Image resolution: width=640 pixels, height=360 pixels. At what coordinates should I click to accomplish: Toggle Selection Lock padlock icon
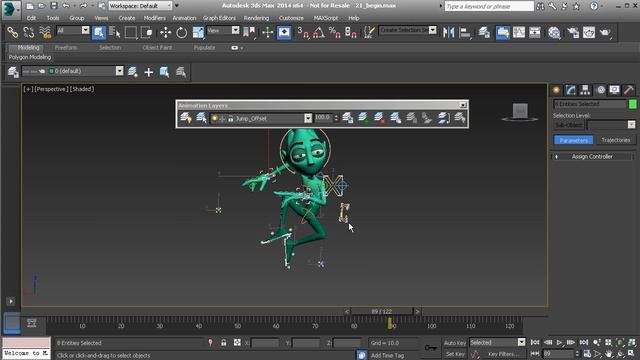click(224, 343)
